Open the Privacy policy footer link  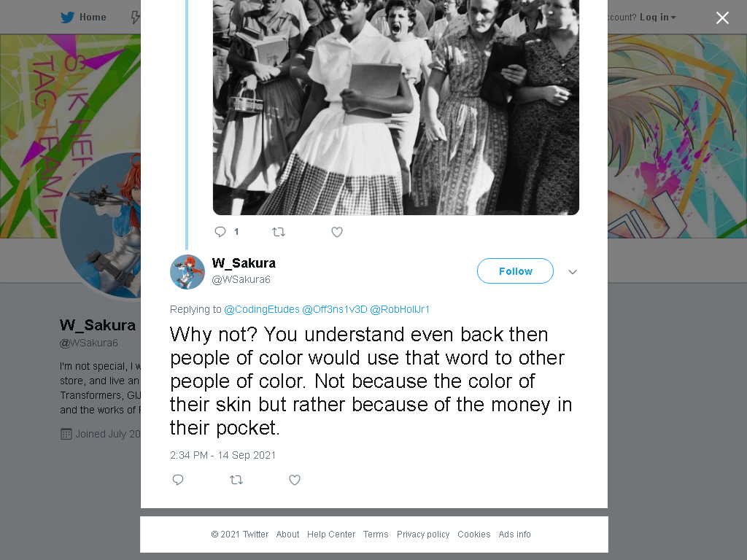[x=423, y=534]
